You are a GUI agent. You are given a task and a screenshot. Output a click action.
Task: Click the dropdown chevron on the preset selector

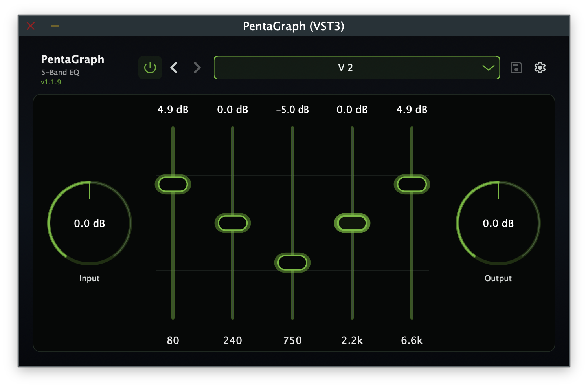coord(489,68)
